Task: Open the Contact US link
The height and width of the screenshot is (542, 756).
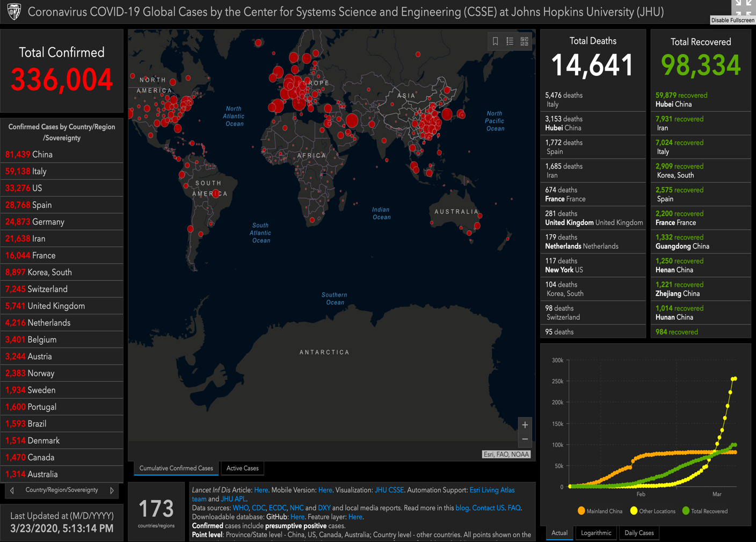Action: tap(488, 508)
